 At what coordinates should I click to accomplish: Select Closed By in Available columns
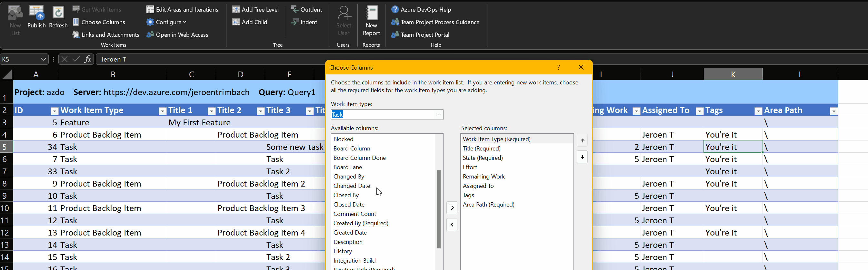pyautogui.click(x=346, y=195)
